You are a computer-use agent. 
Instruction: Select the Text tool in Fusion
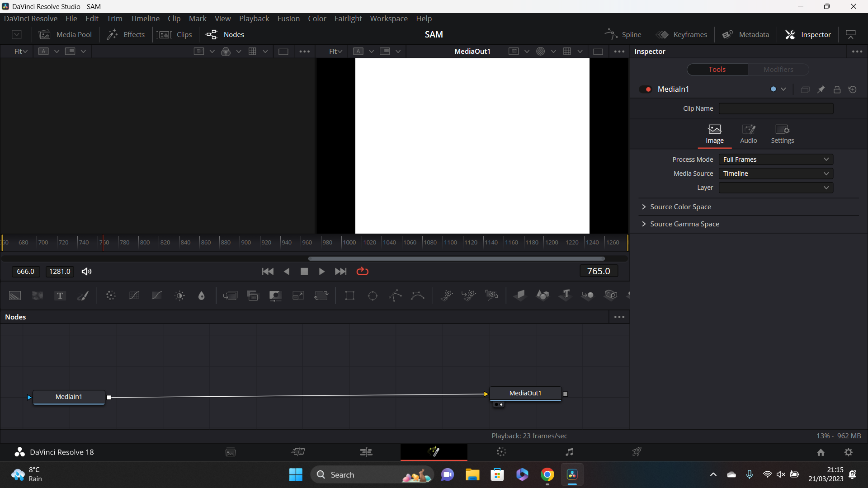click(60, 295)
